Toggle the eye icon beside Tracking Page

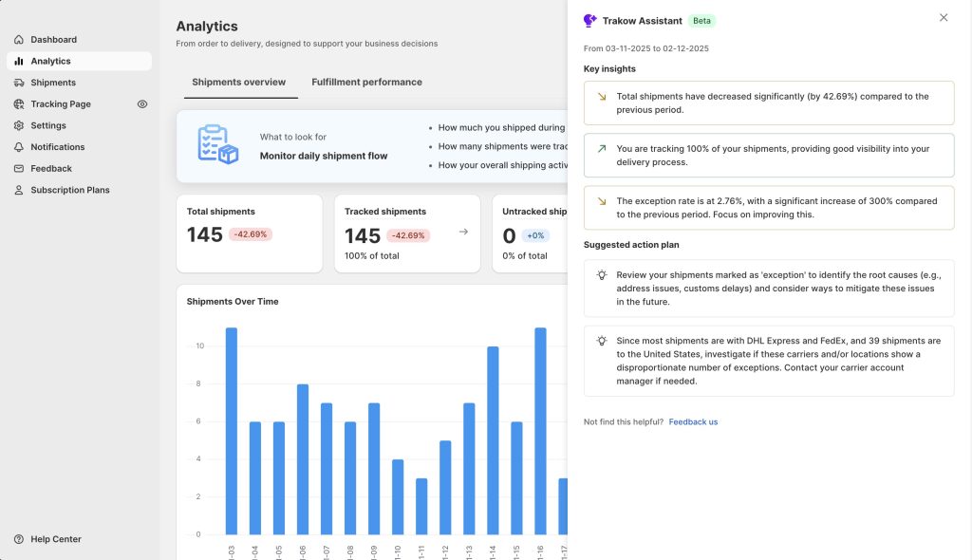coord(142,104)
